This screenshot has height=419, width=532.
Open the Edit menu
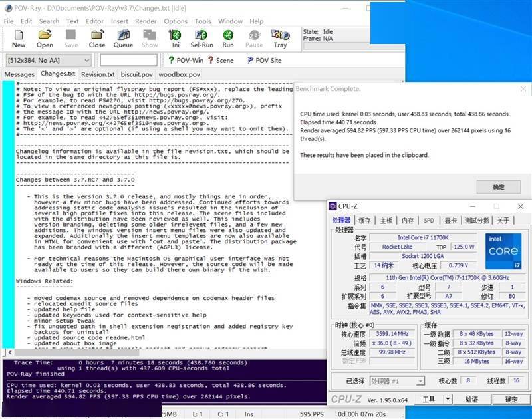coord(26,21)
